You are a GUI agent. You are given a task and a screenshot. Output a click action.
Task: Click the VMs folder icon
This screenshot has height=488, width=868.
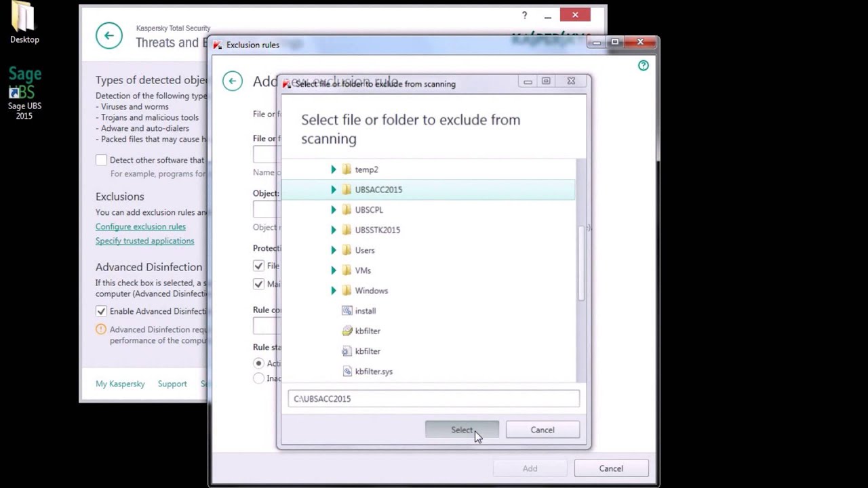347,270
